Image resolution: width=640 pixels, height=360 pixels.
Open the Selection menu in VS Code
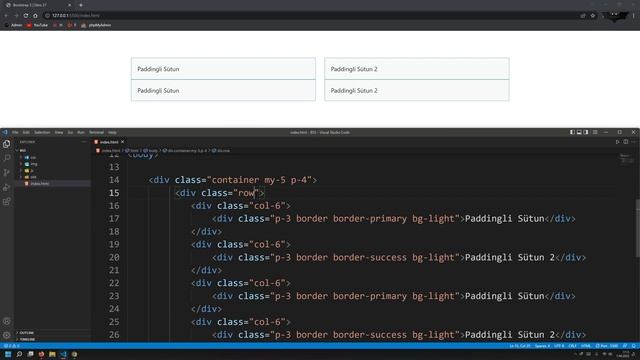(42, 132)
